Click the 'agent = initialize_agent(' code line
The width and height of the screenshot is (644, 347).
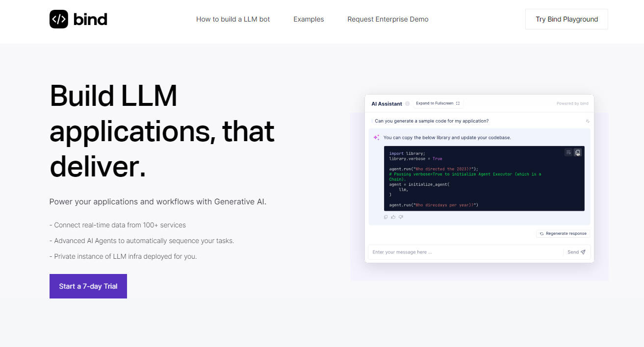(419, 184)
